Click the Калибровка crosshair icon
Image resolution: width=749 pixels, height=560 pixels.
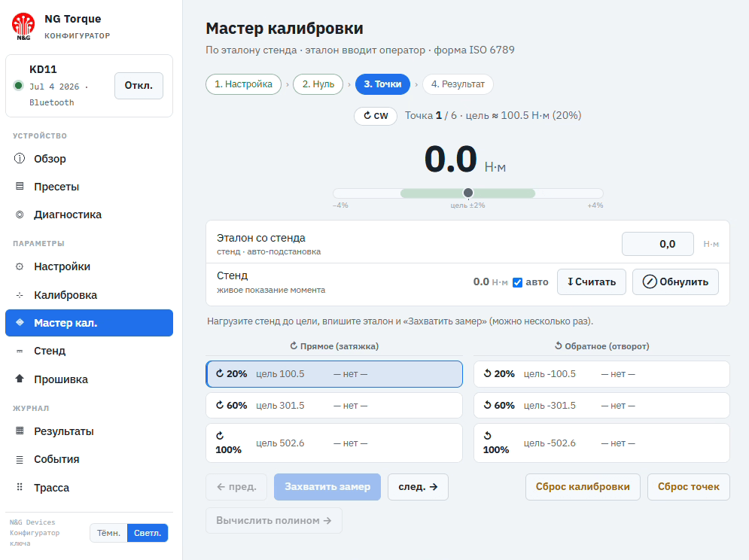point(20,295)
